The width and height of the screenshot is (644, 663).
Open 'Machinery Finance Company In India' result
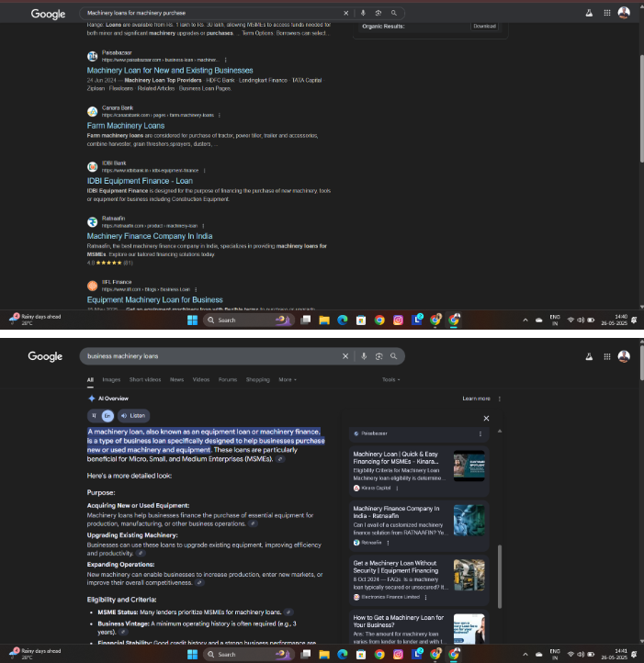click(150, 236)
